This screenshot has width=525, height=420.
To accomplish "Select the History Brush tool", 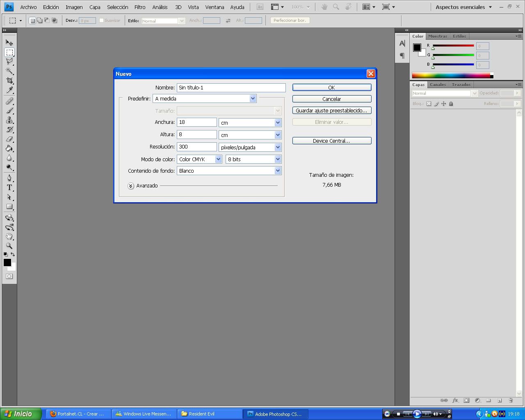I will pos(9,129).
